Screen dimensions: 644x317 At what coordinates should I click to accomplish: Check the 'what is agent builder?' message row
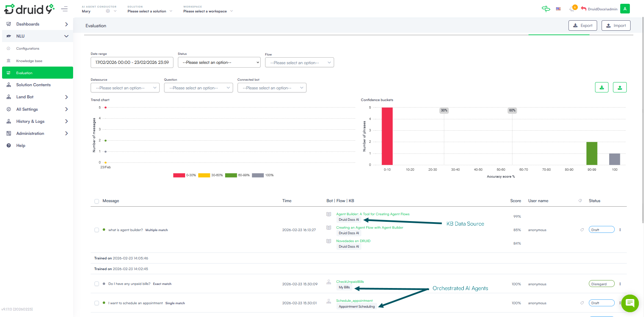97,230
